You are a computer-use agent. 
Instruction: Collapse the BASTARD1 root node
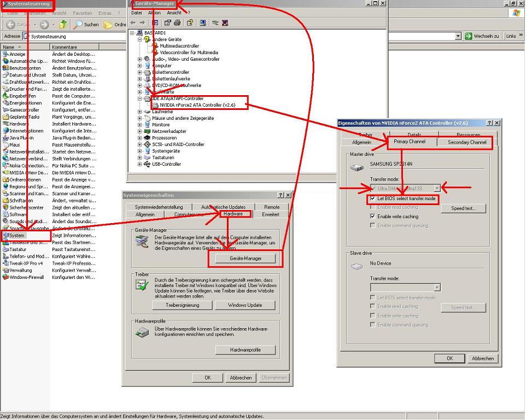132,33
